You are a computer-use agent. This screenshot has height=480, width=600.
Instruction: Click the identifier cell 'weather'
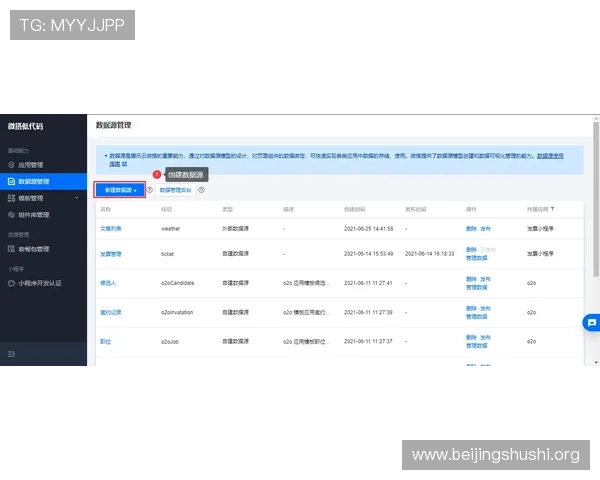pyautogui.click(x=170, y=229)
